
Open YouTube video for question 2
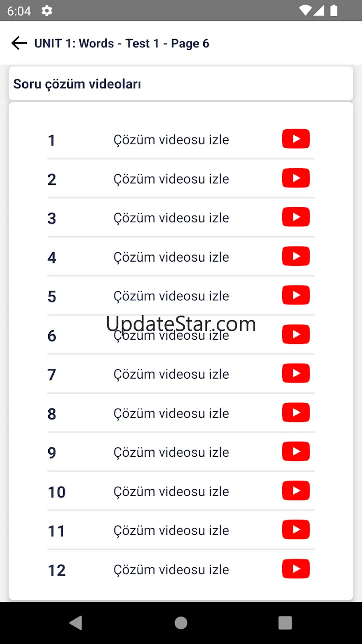296,178
